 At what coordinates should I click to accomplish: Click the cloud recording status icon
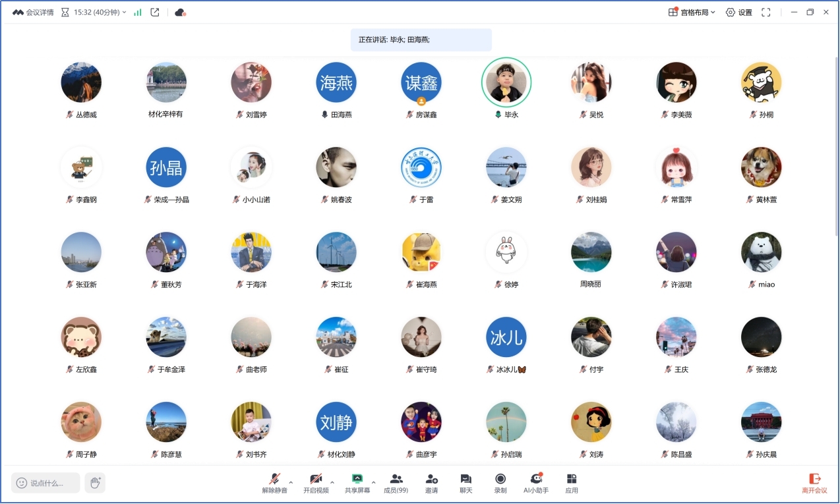point(180,13)
